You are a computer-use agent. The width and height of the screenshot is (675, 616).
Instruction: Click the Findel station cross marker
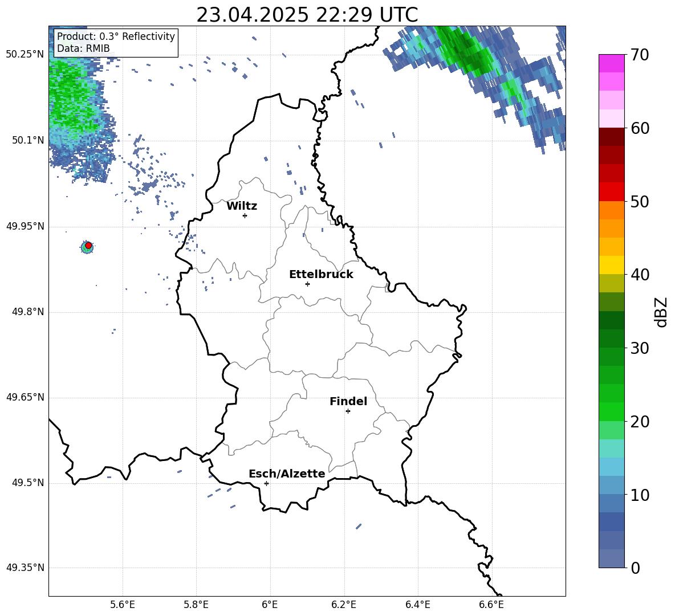[x=348, y=411]
